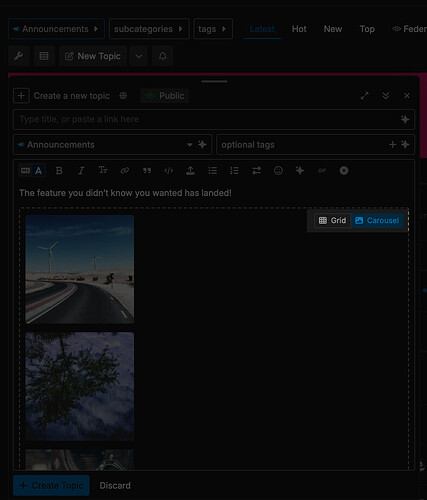Open the emoji picker
Screen dimensions: 427x500
coord(278,171)
